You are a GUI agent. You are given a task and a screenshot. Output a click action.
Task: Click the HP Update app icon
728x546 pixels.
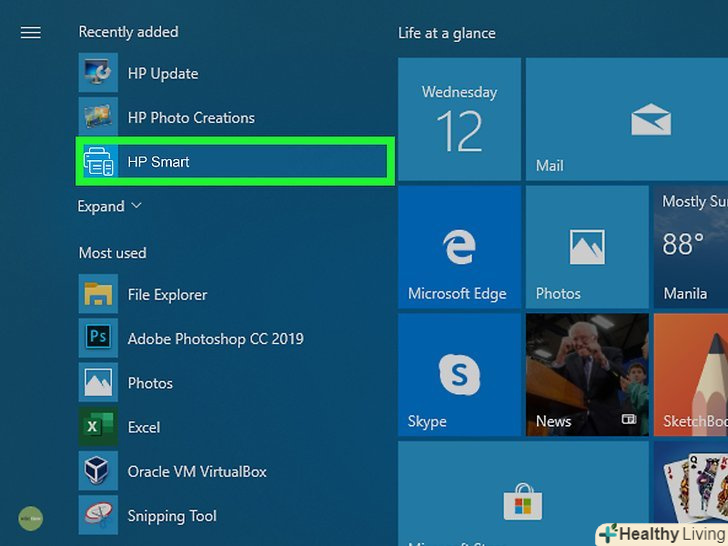(x=98, y=73)
